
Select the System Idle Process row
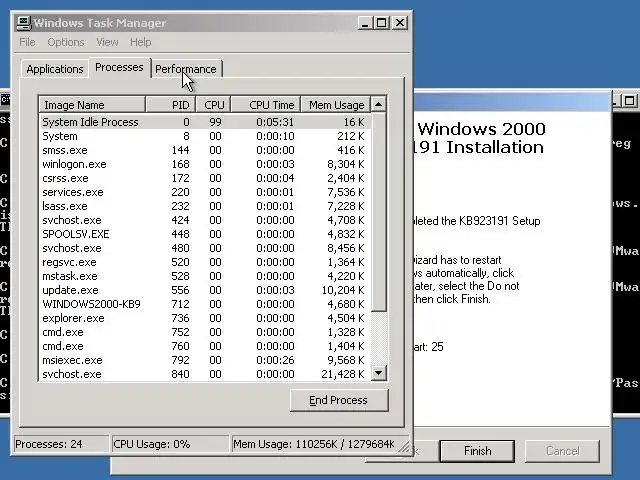click(205, 122)
